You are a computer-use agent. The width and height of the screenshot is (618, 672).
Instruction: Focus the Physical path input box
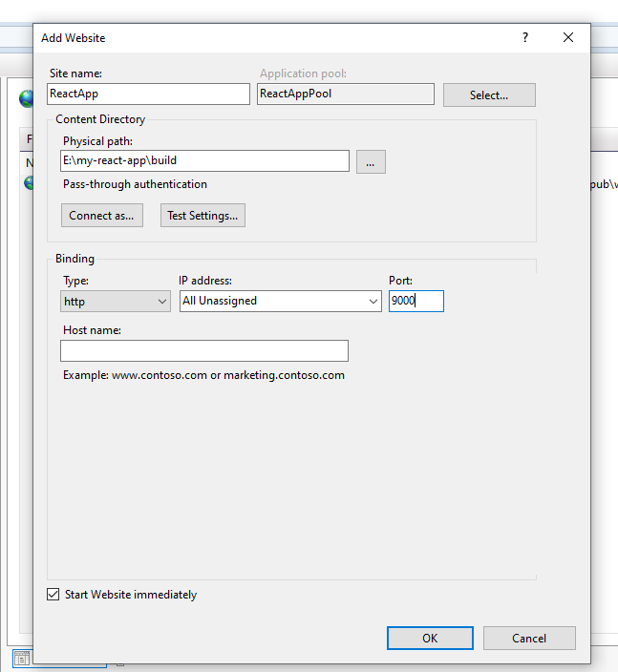(204, 161)
